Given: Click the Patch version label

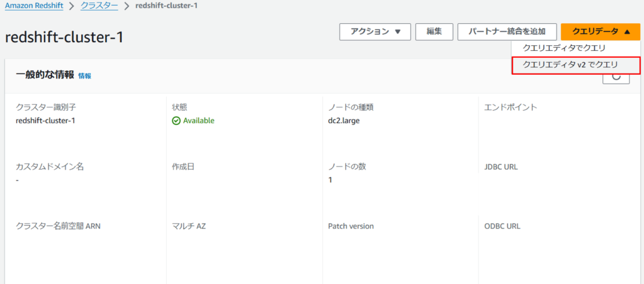Looking at the screenshot, I should [x=351, y=226].
